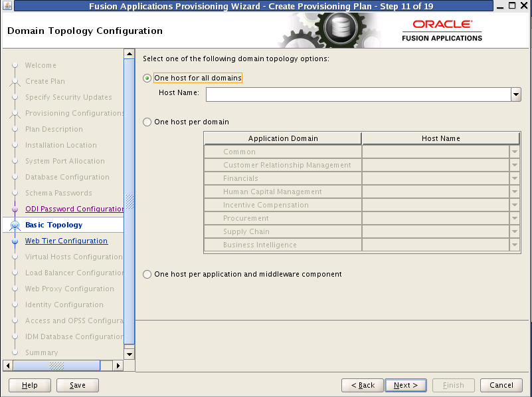Click the navigation pane scroll up arrow
The image size is (532, 397).
[x=130, y=54]
